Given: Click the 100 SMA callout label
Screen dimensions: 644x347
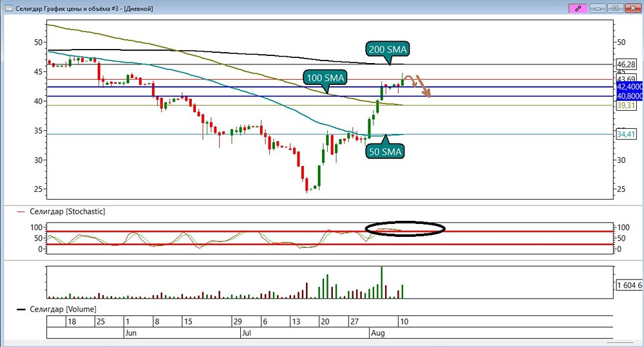Looking at the screenshot, I should (x=325, y=78).
